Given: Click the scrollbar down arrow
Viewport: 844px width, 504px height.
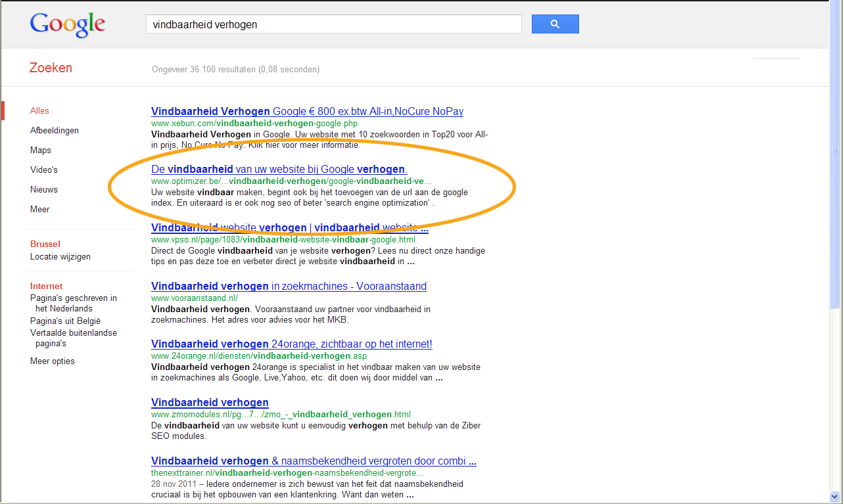Looking at the screenshot, I should tap(835, 495).
